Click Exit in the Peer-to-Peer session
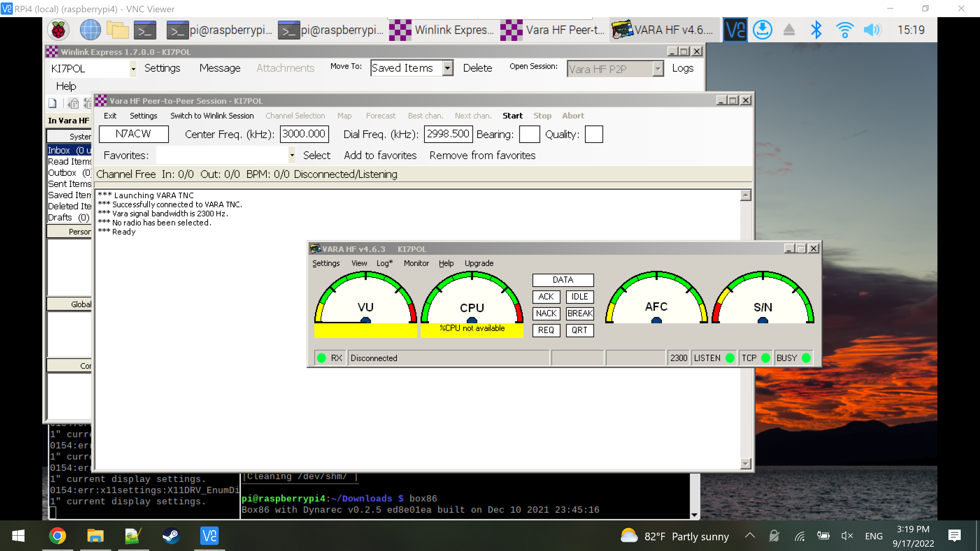 pos(110,116)
